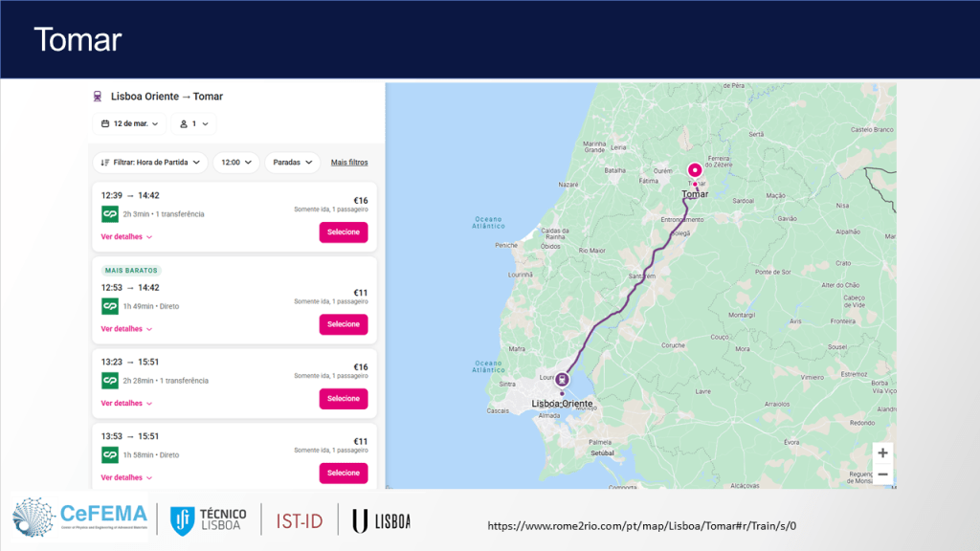Click the CP logo on the 12:39 trip
Image resolution: width=980 pixels, height=551 pixels.
[110, 213]
